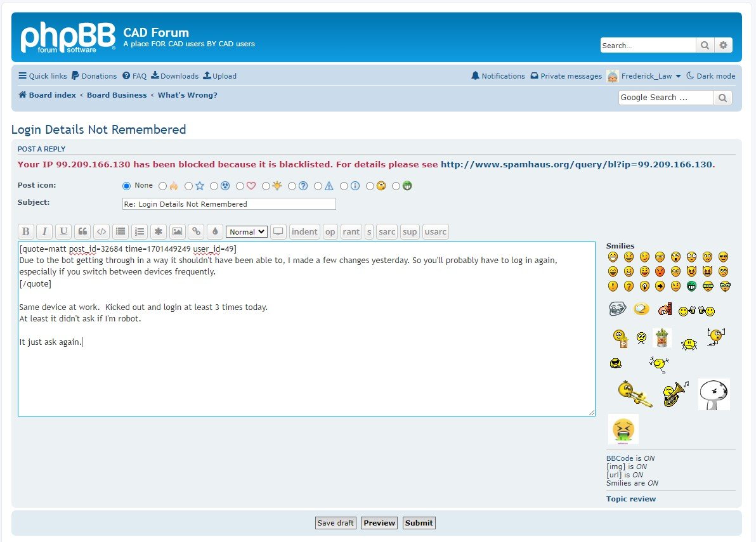The image size is (756, 542).
Task: Open Private messages in the nav bar
Action: (x=566, y=76)
